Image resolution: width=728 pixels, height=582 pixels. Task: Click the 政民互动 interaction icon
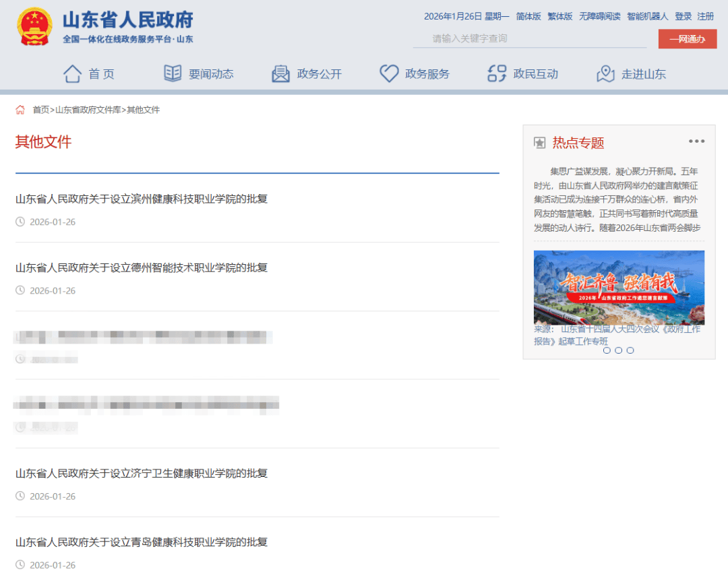click(x=497, y=73)
